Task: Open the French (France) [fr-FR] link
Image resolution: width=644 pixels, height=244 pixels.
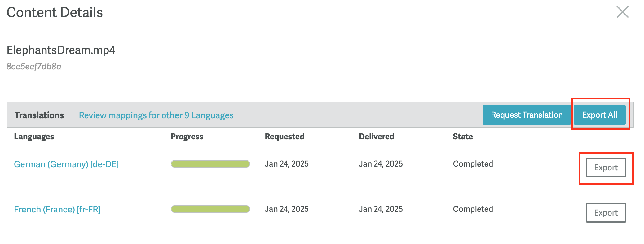Action: click(57, 209)
